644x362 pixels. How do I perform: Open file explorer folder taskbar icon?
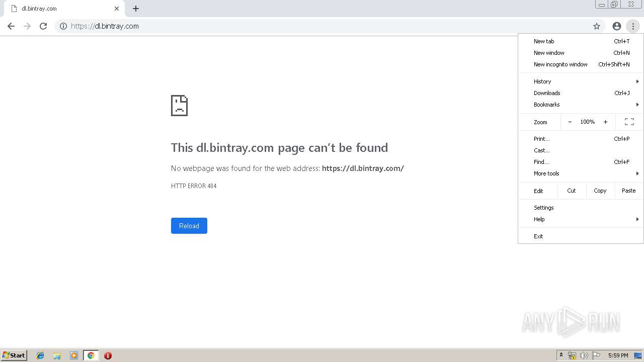[57, 355]
